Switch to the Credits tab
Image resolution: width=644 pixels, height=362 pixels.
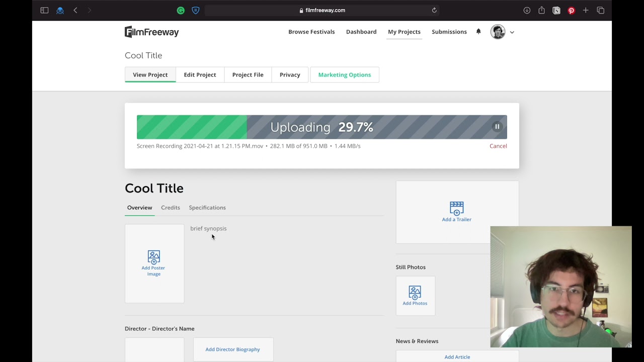point(170,208)
